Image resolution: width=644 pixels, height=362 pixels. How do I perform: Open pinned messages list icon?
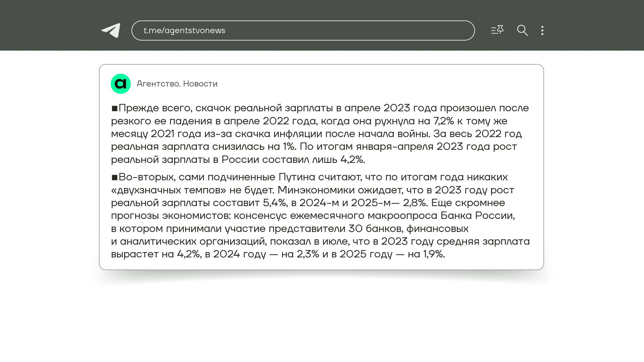click(497, 30)
